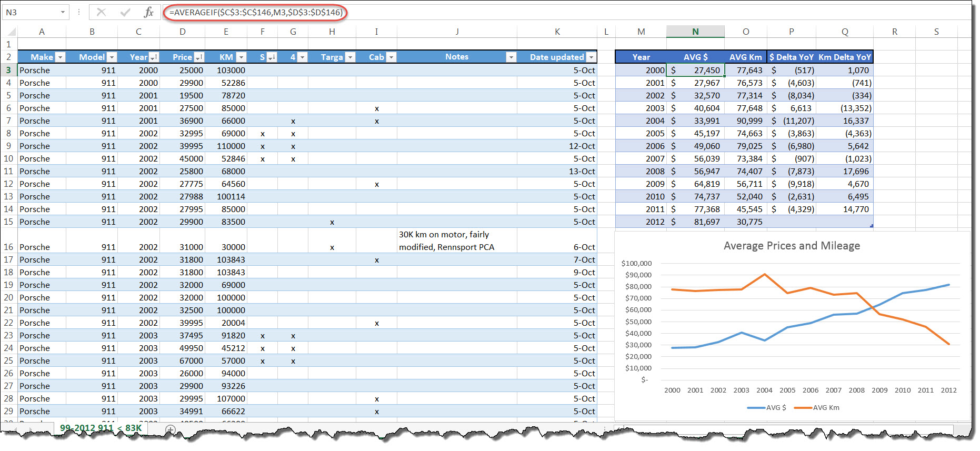
Task: Select the notes cell about Rennsport PCA
Action: point(457,240)
